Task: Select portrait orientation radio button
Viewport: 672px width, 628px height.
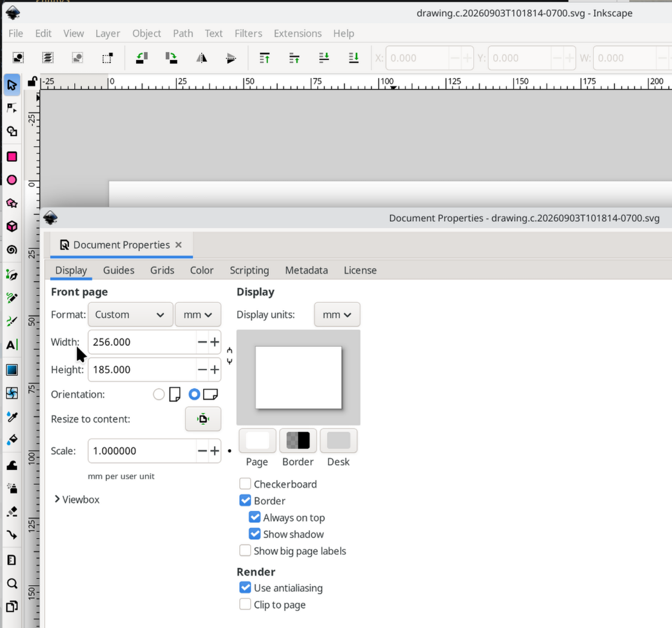Action: tap(159, 394)
